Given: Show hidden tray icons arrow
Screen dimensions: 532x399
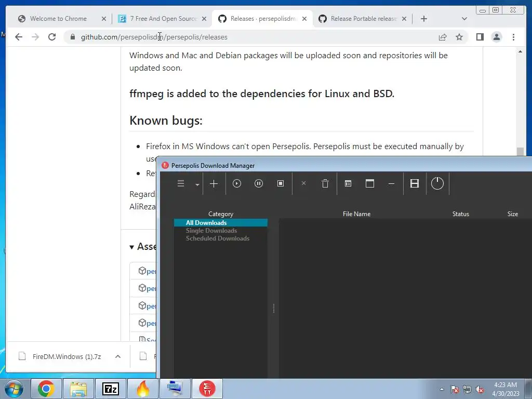Looking at the screenshot, I should click(442, 389).
